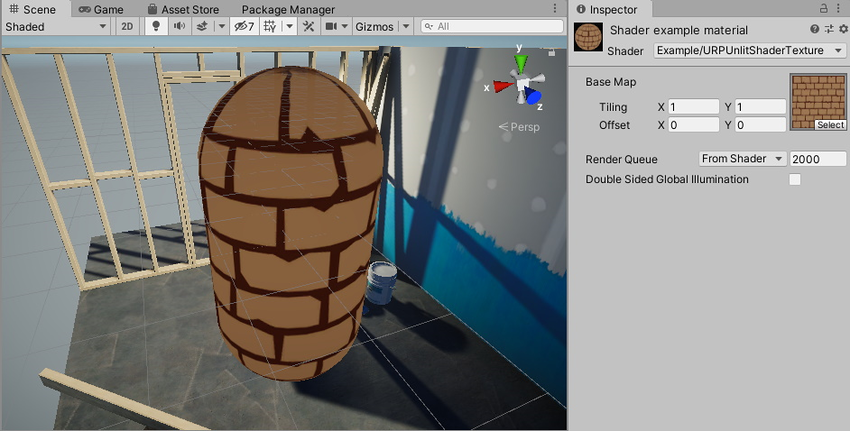850x431 pixels.
Task: Open material help question mark icon
Action: (x=815, y=30)
